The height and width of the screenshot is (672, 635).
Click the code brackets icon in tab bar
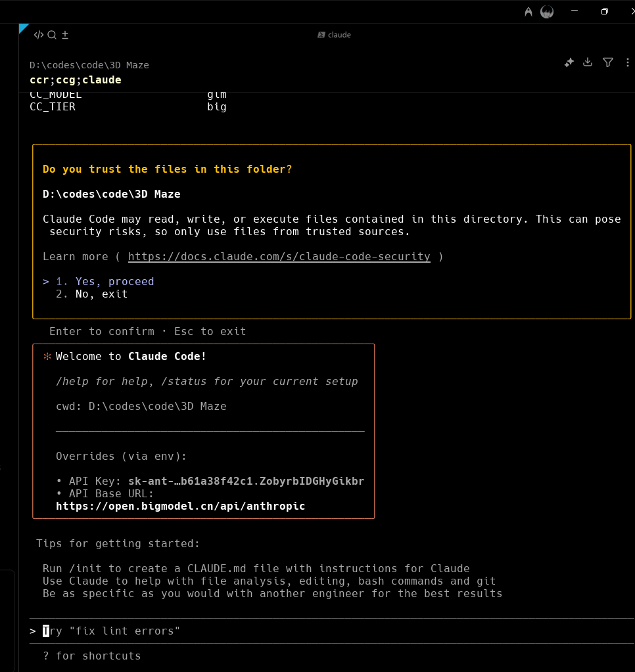tap(39, 35)
